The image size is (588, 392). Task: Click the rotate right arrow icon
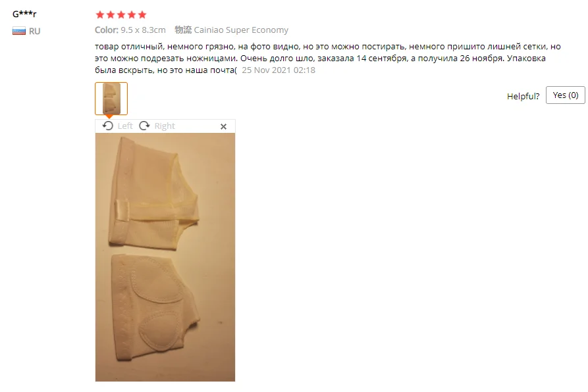point(144,126)
